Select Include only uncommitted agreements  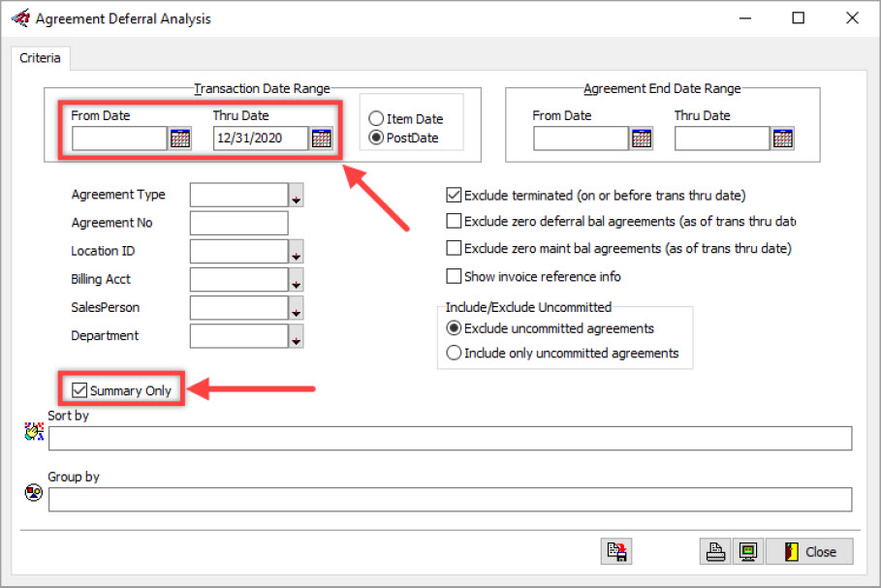tap(454, 354)
